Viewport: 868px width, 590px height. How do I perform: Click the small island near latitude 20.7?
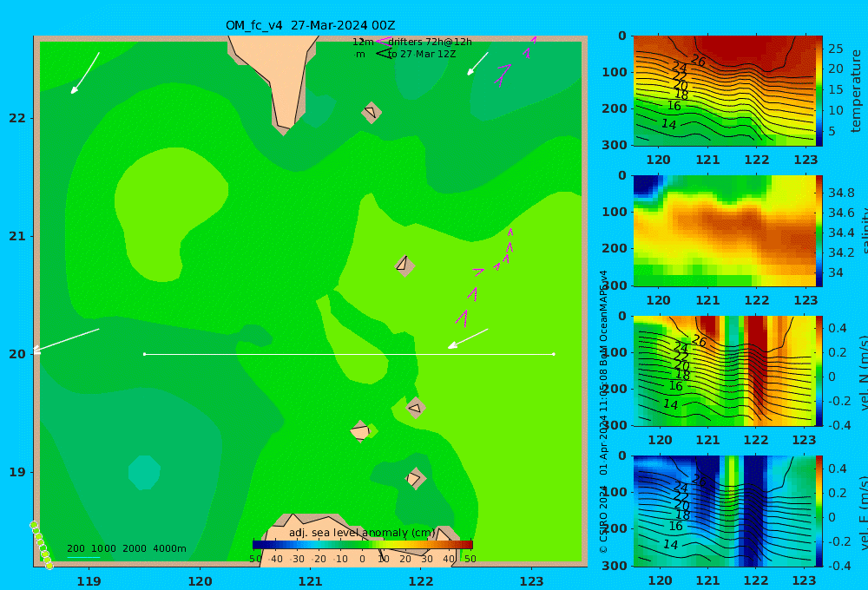[x=404, y=265]
